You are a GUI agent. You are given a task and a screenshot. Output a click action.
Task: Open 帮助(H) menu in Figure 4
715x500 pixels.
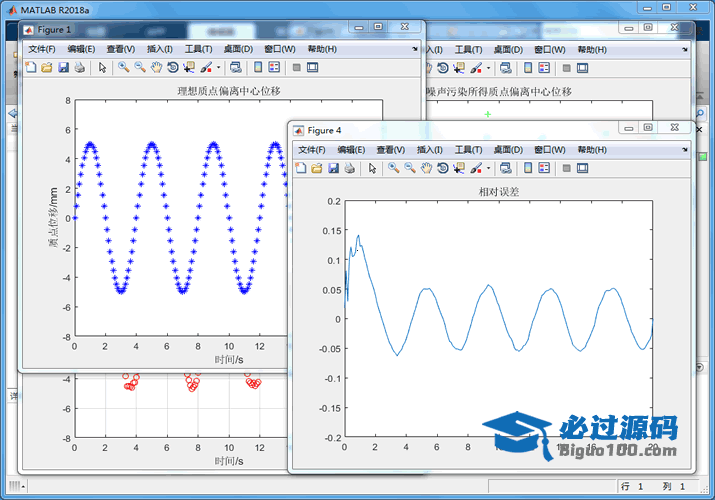[x=592, y=149]
